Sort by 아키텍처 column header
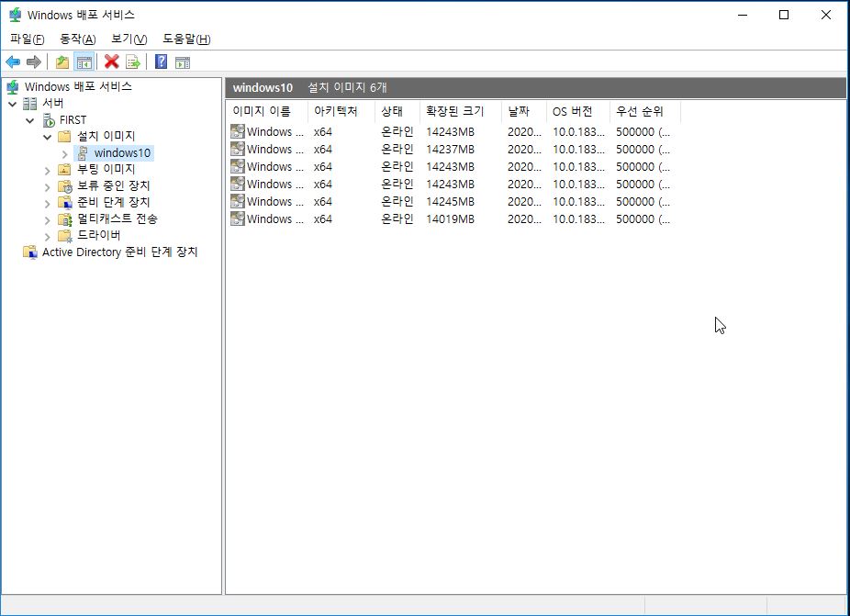 [x=341, y=111]
